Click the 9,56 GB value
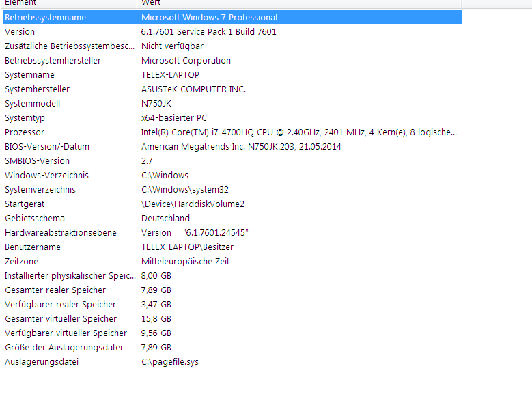This screenshot has width=532, height=420. 156,333
